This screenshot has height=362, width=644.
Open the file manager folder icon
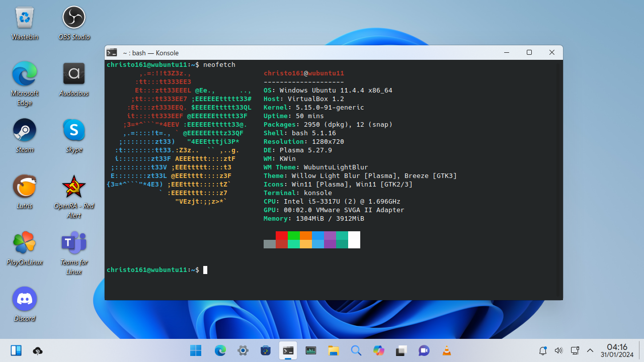click(x=334, y=351)
